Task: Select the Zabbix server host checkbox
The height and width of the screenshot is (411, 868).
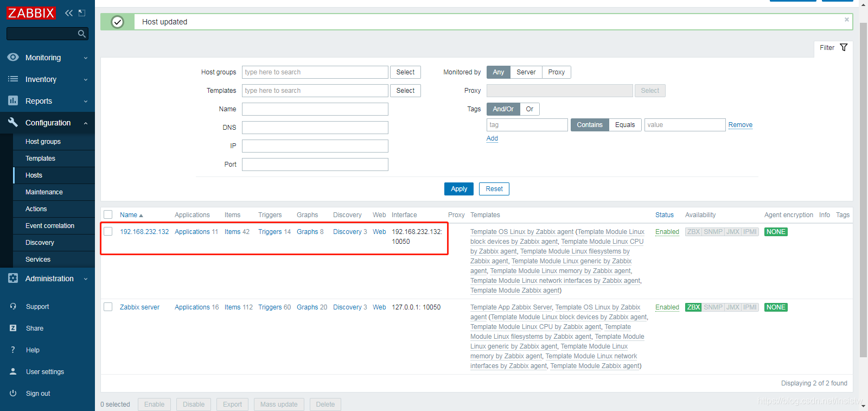Action: coord(108,307)
